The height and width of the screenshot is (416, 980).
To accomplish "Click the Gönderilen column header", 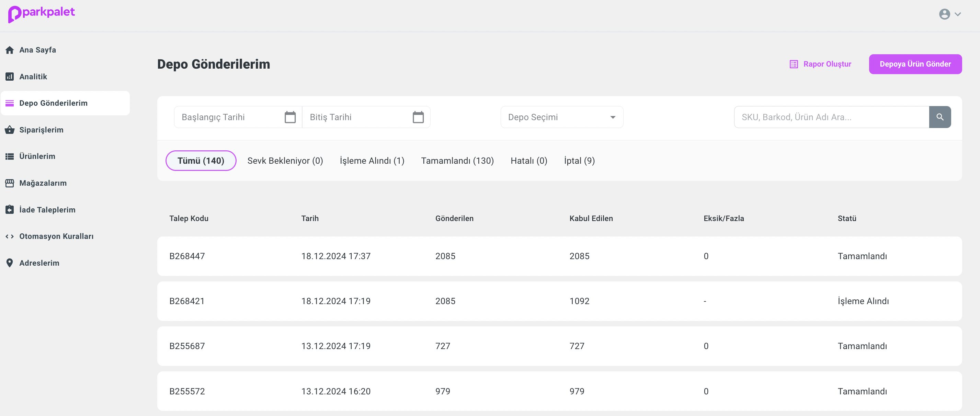I will [x=454, y=218].
